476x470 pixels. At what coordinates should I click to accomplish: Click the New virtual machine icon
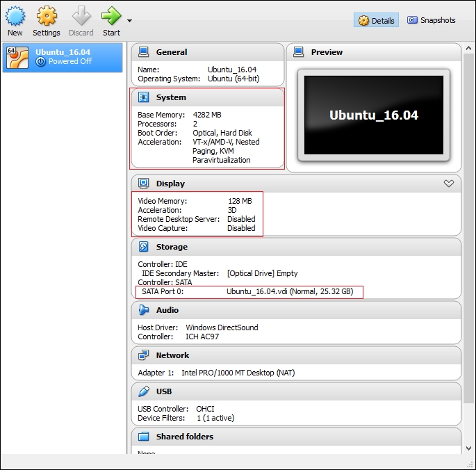(x=15, y=16)
